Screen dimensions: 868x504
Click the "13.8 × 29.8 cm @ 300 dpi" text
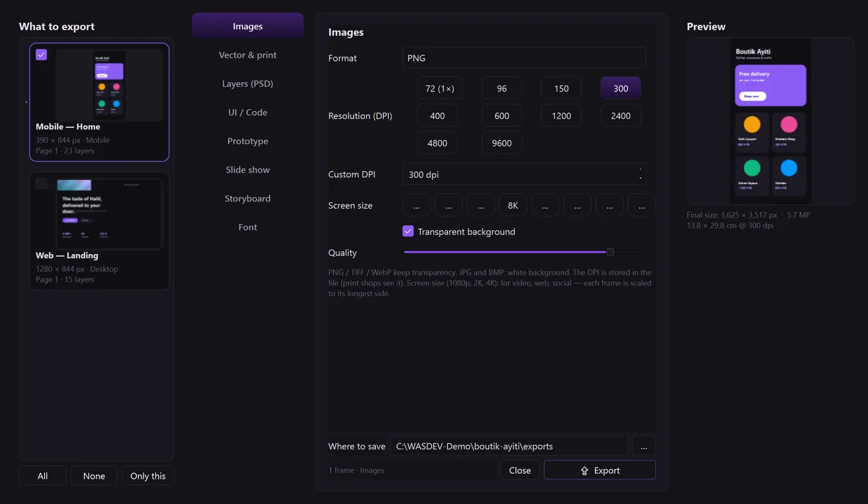[x=730, y=225]
